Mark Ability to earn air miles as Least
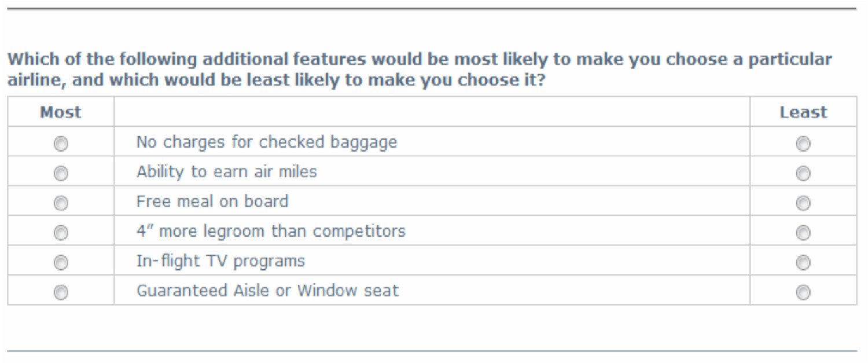This screenshot has height=363, width=868. pyautogui.click(x=803, y=173)
